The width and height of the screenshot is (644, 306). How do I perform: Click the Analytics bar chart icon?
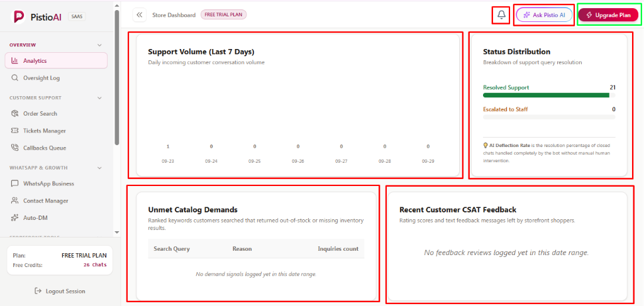click(x=15, y=61)
